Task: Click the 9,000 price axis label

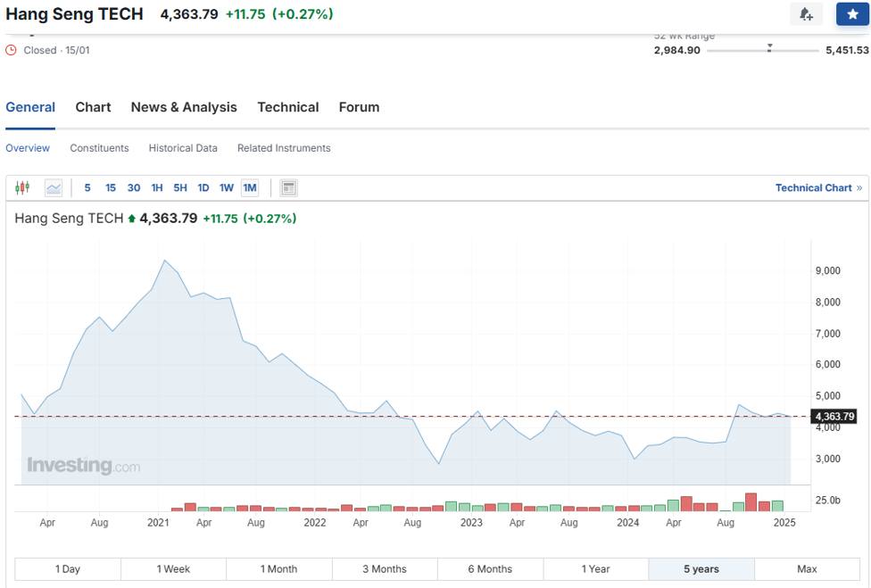Action: [827, 270]
